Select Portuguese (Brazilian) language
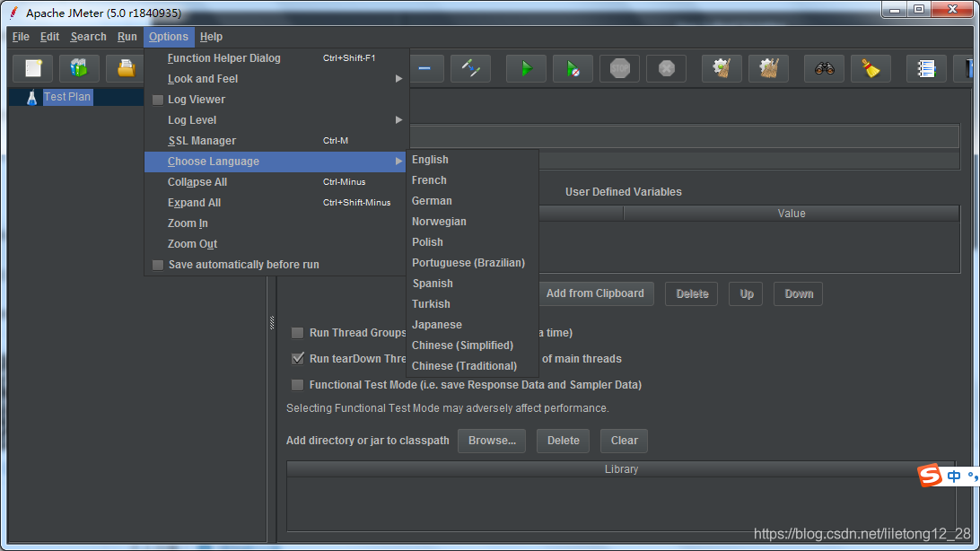The image size is (980, 551). [472, 262]
